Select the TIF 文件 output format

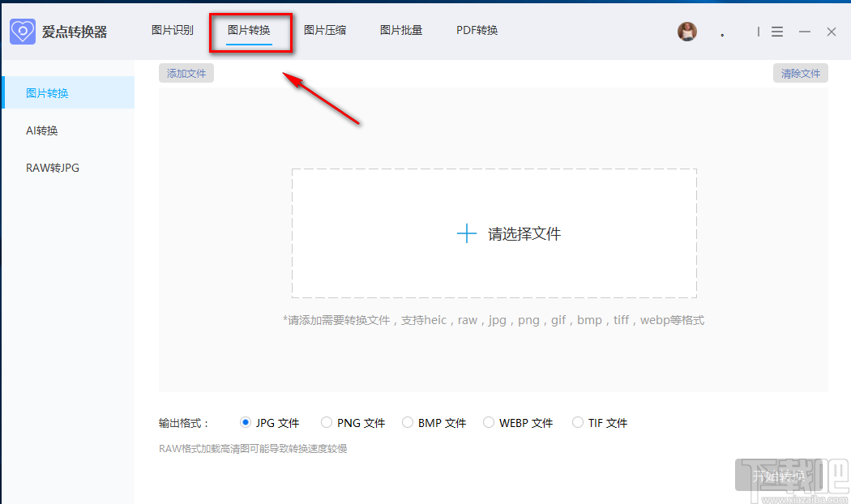point(577,422)
